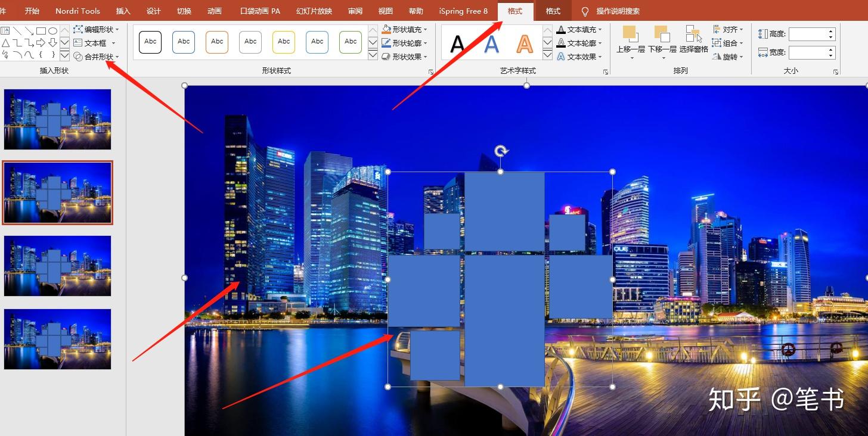Insert a right brace shape
The height and width of the screenshot is (436, 868).
(x=52, y=55)
